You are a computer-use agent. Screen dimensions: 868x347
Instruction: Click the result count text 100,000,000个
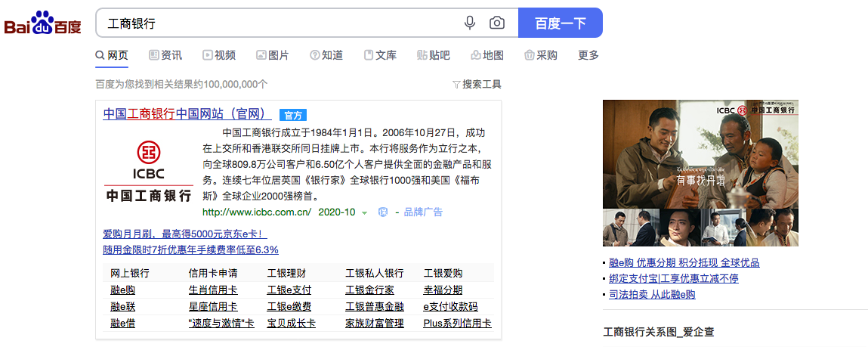pyautogui.click(x=236, y=84)
